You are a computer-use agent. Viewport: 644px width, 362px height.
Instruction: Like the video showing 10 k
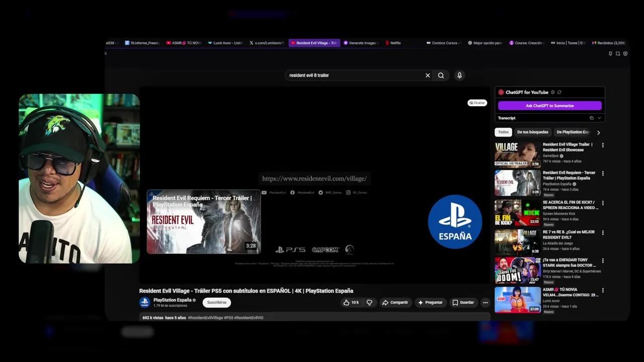click(x=351, y=303)
